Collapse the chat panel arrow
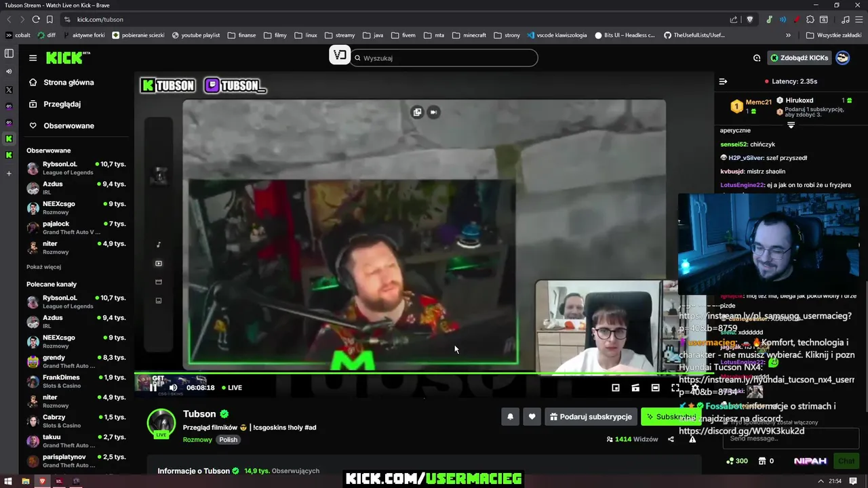The width and height of the screenshot is (868, 488). (723, 81)
